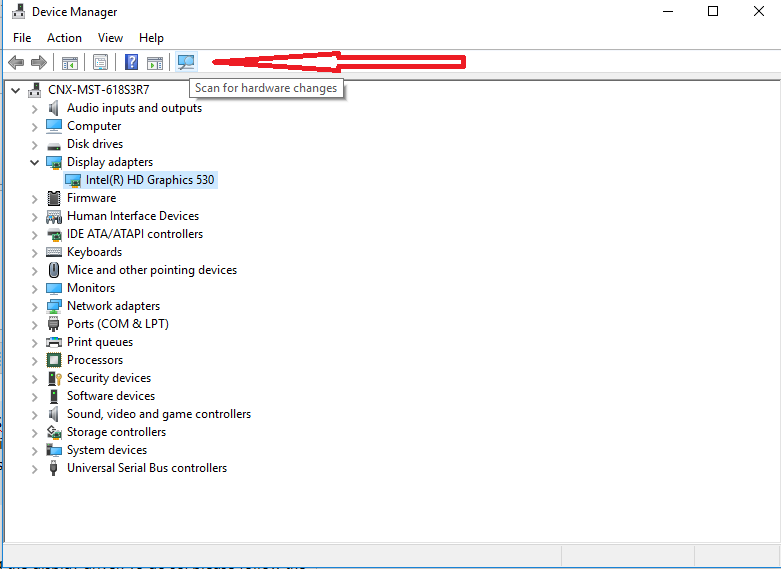The height and width of the screenshot is (574, 781).
Task: Open the File menu
Action: (22, 38)
